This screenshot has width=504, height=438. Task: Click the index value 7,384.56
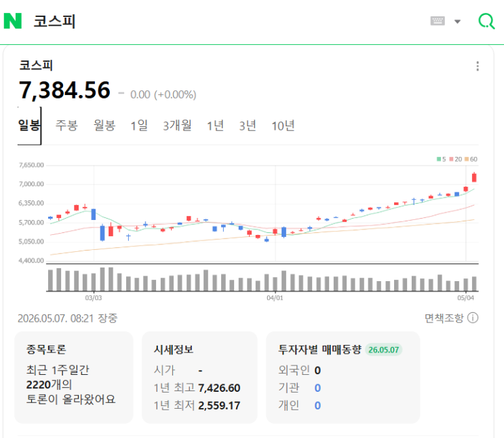tap(64, 90)
